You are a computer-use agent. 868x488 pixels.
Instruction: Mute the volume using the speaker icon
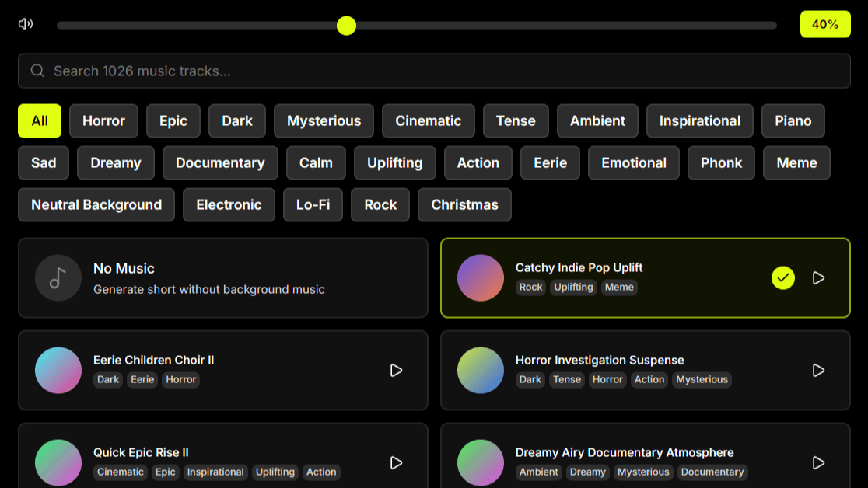point(25,23)
